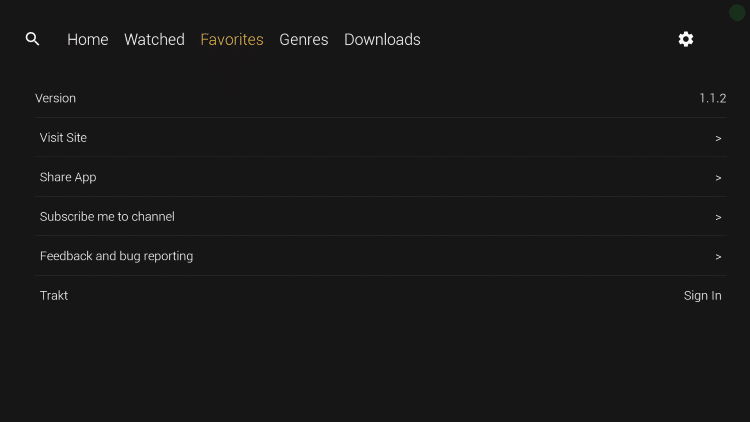Expand the Visit Site row arrow

(718, 138)
